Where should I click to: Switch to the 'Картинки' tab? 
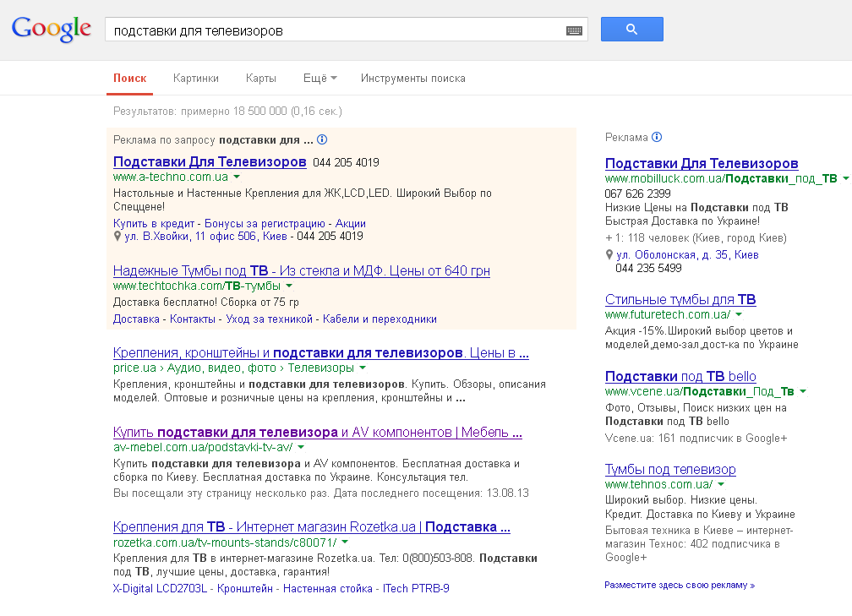[196, 79]
